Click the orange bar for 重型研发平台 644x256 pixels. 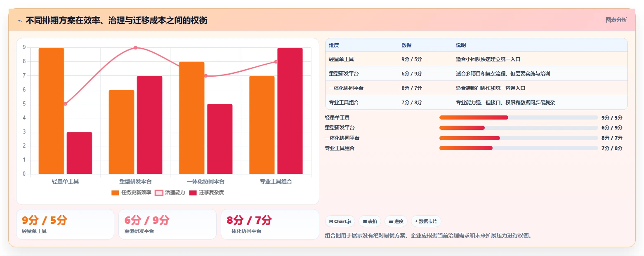pos(121,132)
